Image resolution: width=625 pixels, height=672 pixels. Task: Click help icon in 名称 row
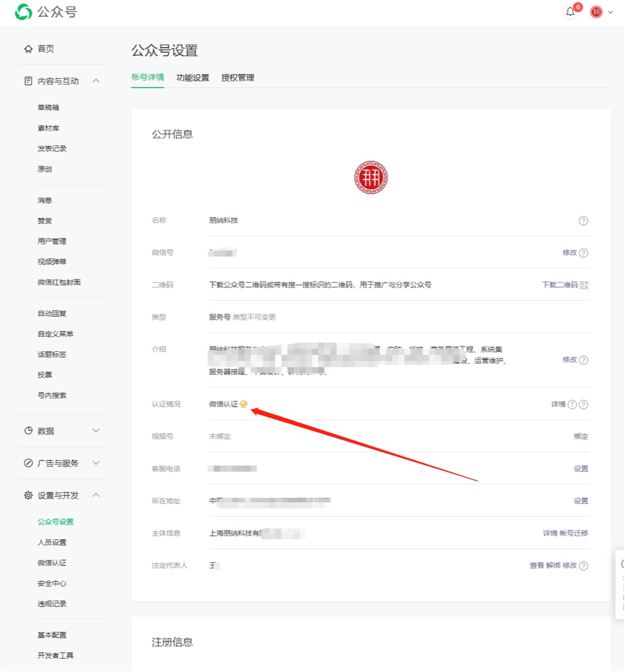[x=583, y=221]
